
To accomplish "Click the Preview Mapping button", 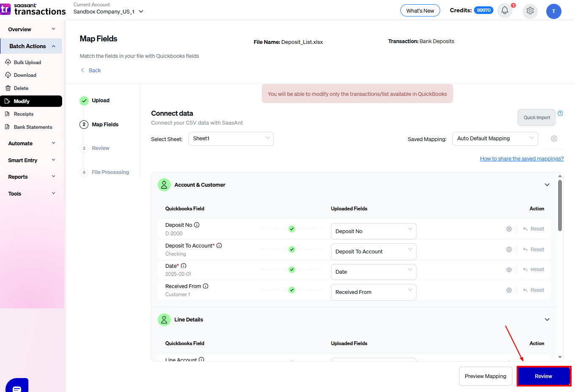I will click(485, 376).
